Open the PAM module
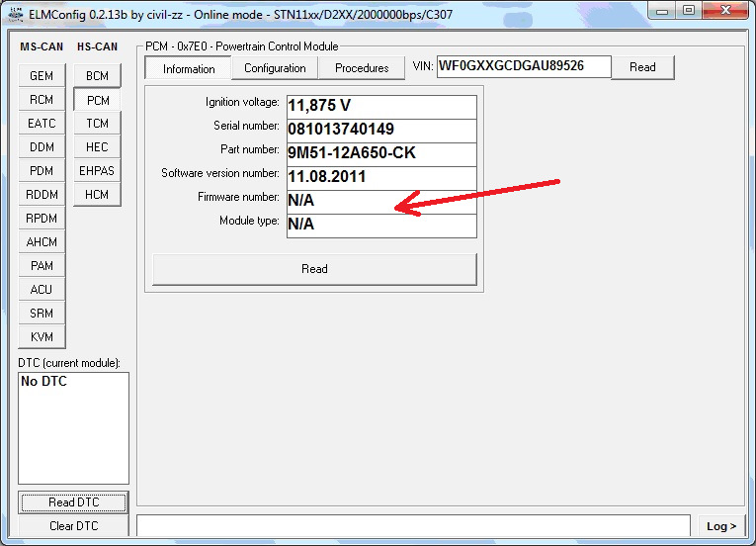This screenshot has width=756, height=546. pyautogui.click(x=42, y=265)
